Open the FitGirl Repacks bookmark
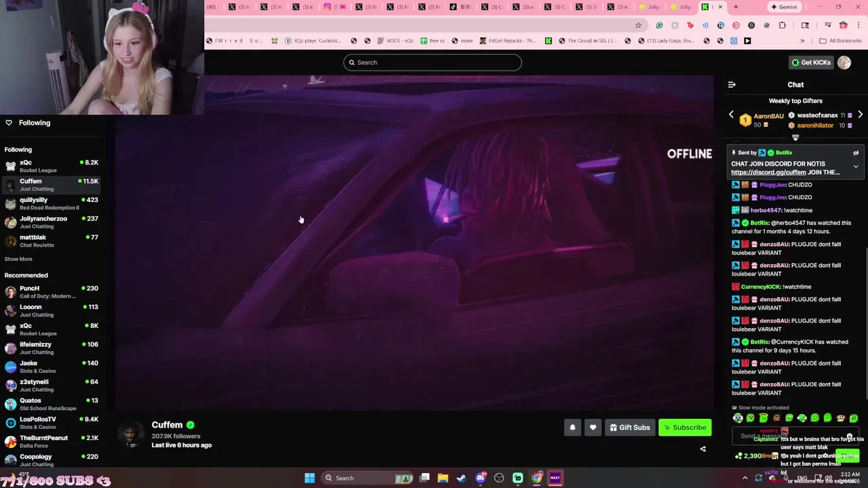This screenshot has height=488, width=868. click(x=508, y=41)
